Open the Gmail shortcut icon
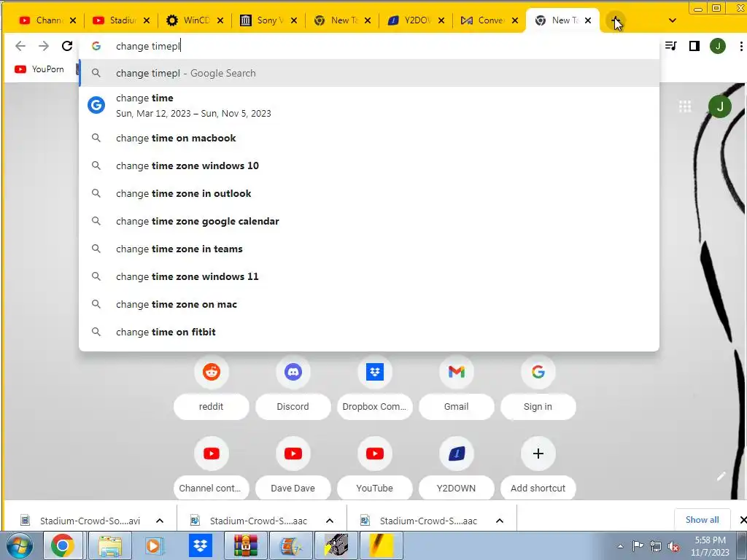Viewport: 747px width, 560px height. point(457,371)
